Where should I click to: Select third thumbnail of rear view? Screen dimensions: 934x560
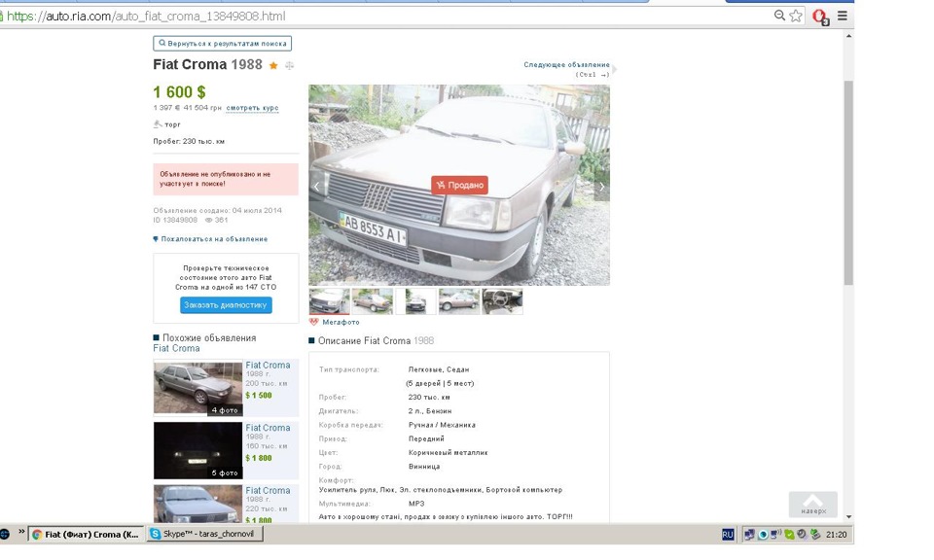415,301
